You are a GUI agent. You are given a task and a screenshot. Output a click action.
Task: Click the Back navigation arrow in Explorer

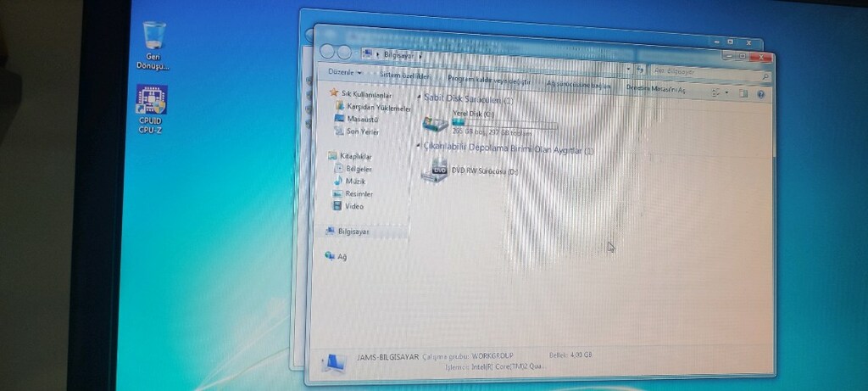[327, 52]
